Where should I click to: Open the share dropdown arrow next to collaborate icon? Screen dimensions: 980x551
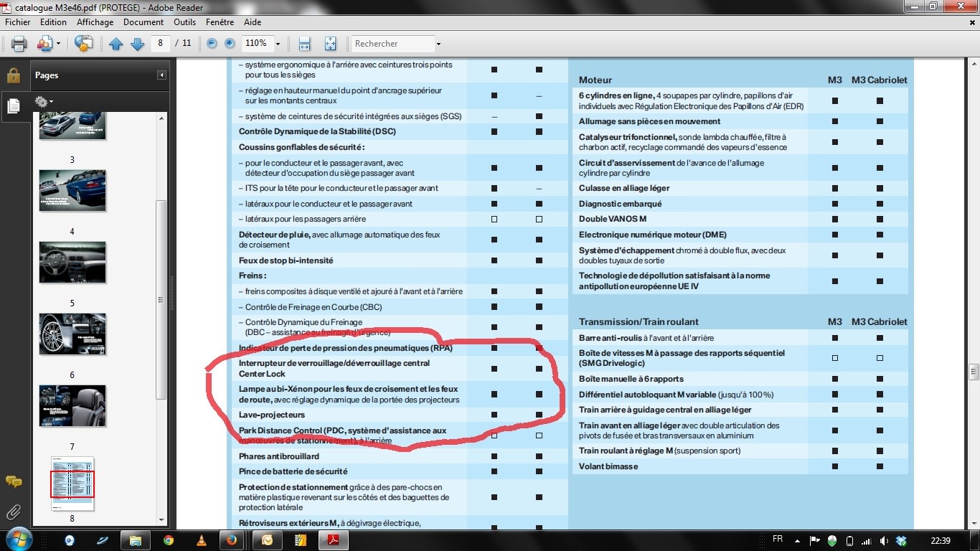click(58, 44)
